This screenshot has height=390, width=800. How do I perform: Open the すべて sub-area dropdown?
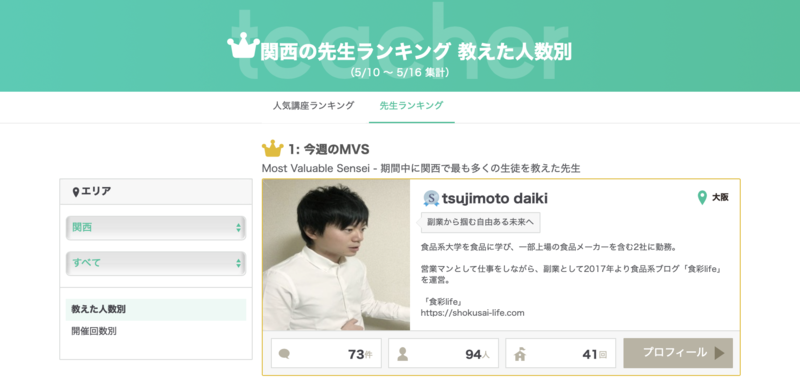tap(156, 263)
